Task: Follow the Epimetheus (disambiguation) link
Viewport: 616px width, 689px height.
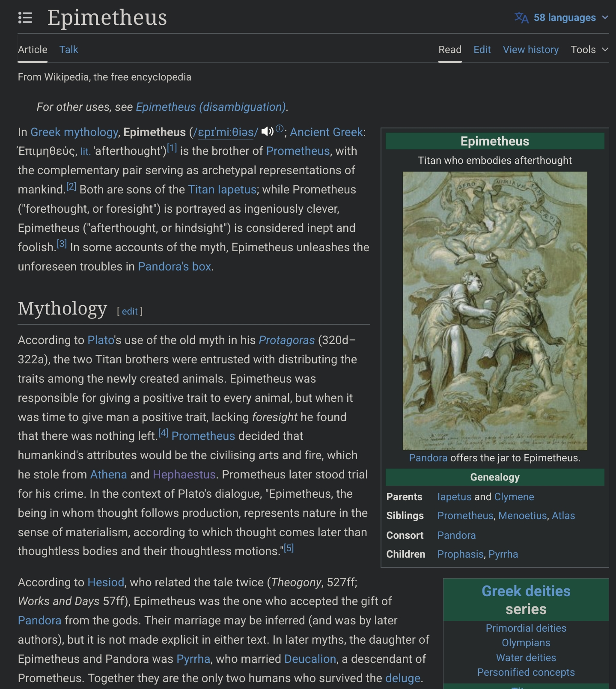Action: (x=211, y=107)
